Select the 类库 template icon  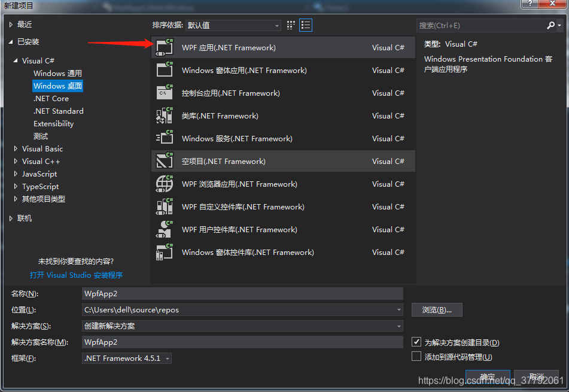tap(165, 116)
